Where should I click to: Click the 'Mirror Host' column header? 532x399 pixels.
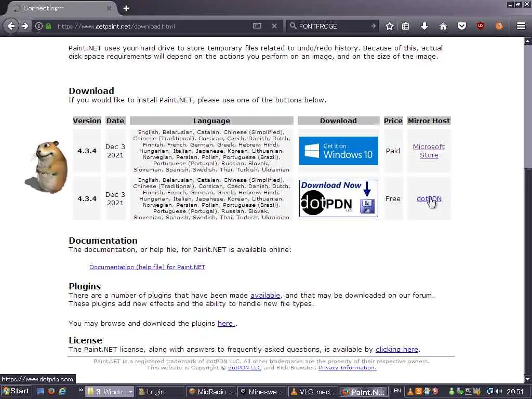tap(429, 121)
